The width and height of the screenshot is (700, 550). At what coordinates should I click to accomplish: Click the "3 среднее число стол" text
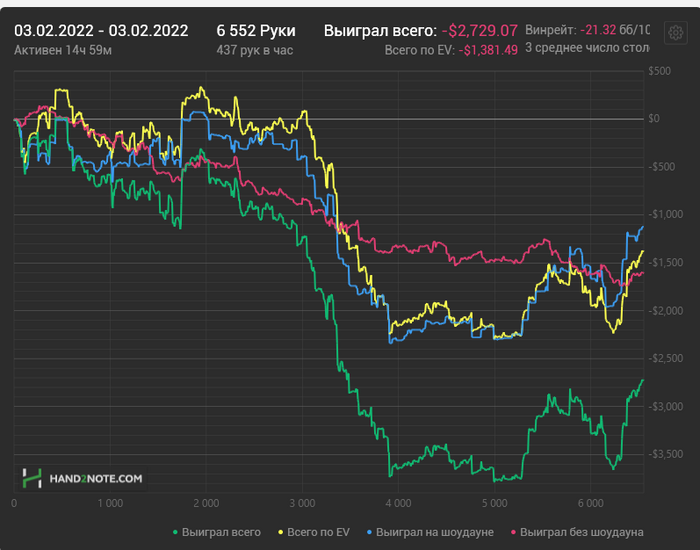[587, 48]
